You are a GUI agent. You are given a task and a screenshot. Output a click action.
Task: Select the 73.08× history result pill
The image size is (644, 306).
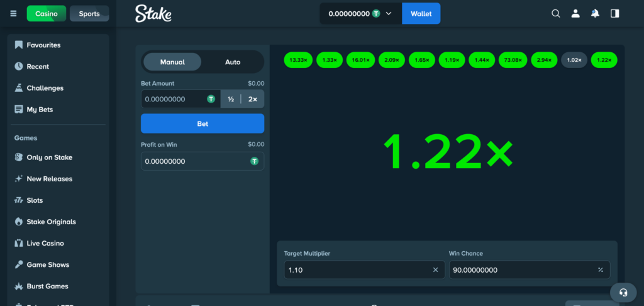click(511, 60)
